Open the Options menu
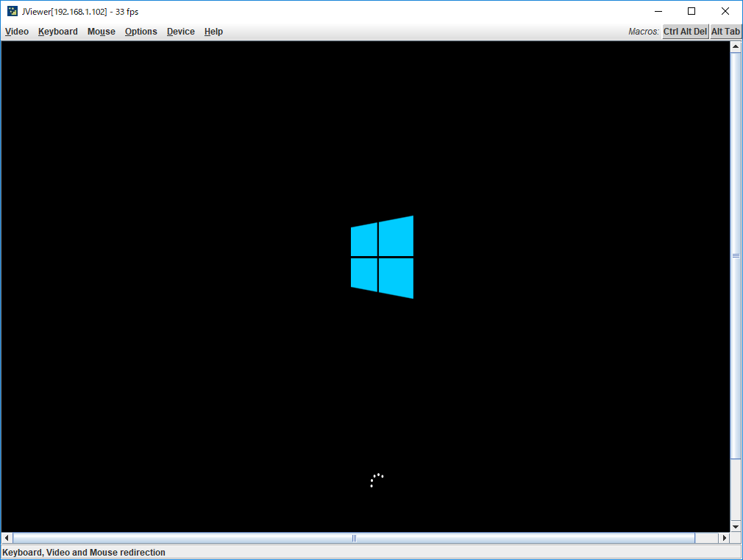 (x=141, y=32)
